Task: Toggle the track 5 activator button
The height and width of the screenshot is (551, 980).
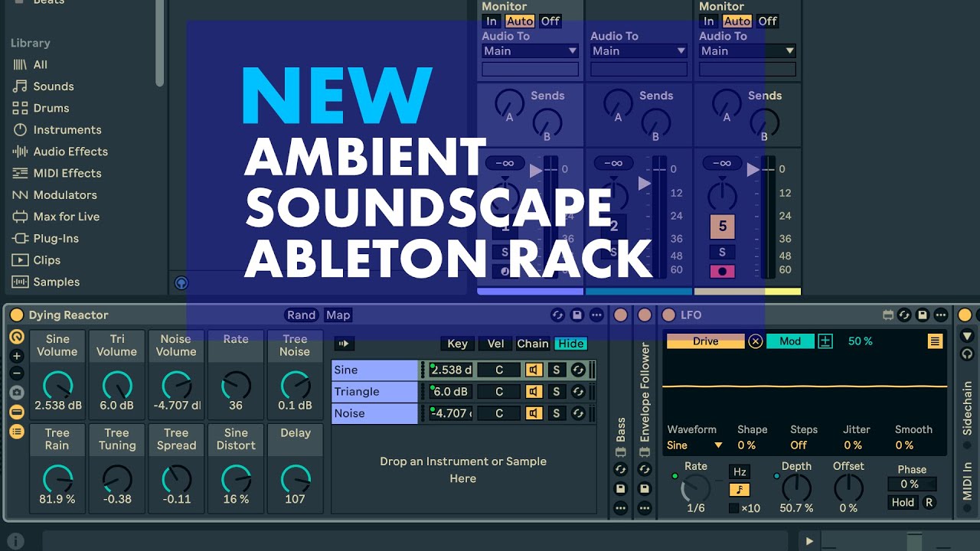Action: click(722, 227)
